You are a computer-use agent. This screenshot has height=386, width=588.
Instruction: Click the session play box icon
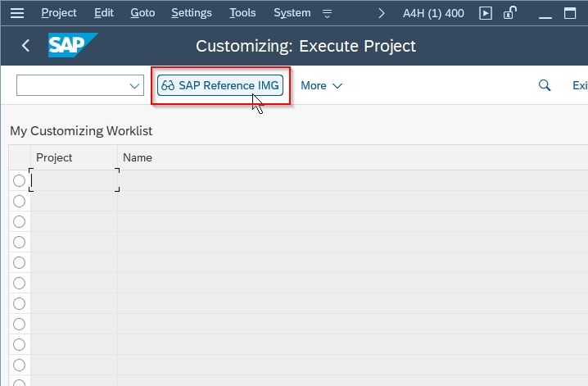(x=486, y=13)
